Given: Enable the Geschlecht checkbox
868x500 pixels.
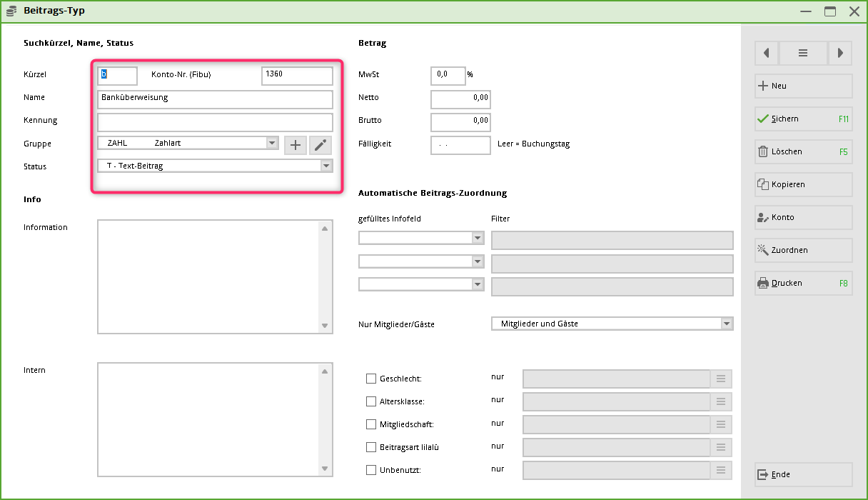Looking at the screenshot, I should point(371,379).
